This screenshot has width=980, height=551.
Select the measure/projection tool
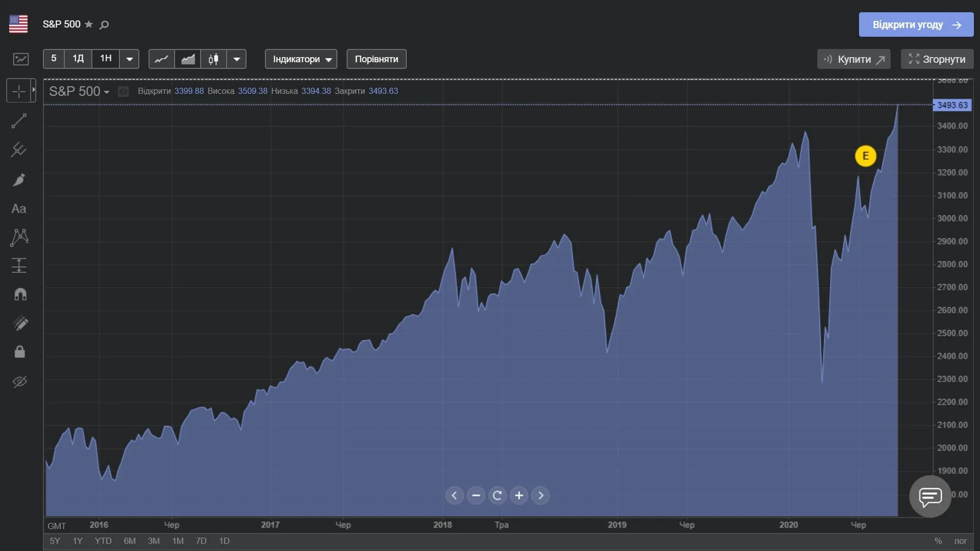pos(19,265)
